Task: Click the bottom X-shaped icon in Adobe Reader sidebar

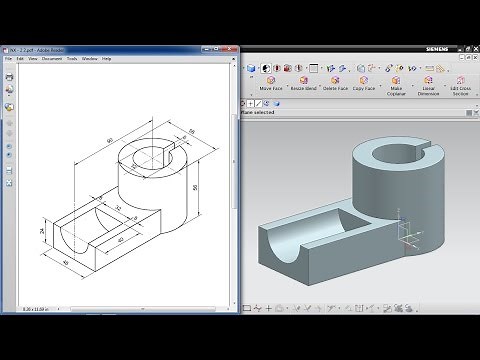Action: click(9, 183)
